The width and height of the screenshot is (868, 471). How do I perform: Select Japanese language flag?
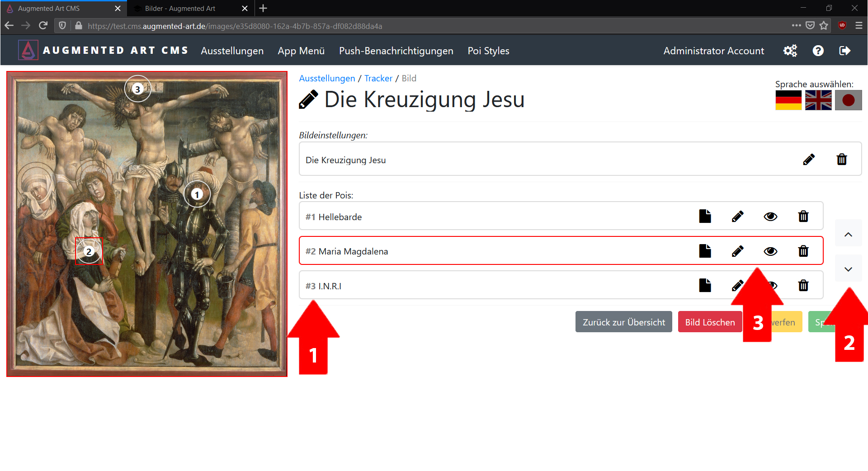848,100
